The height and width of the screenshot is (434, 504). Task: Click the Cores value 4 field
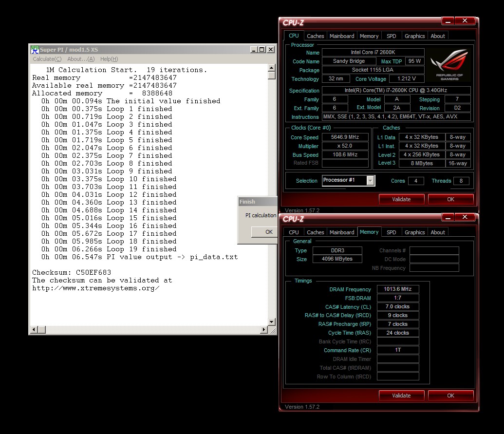(415, 181)
